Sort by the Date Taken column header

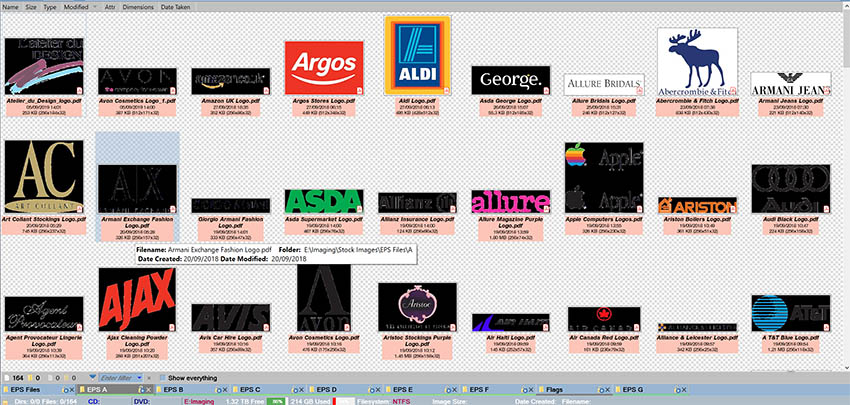174,7
